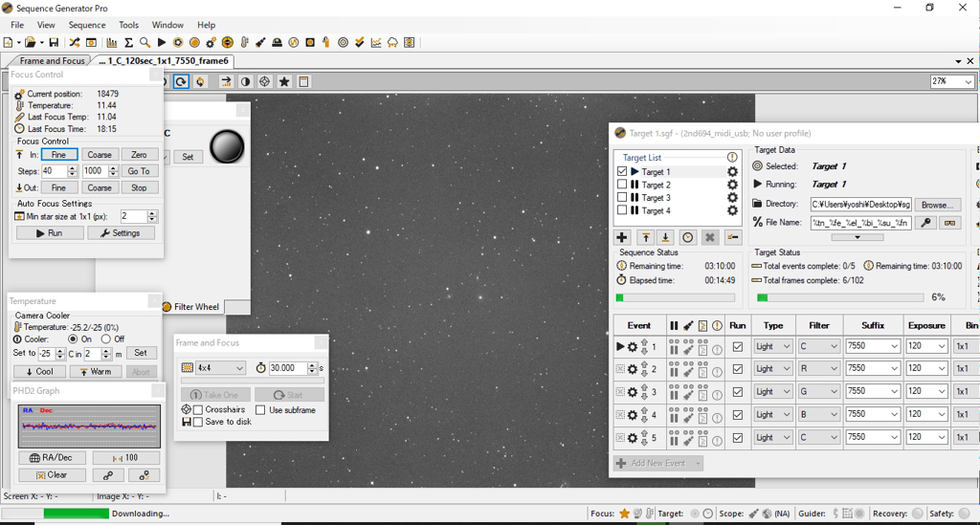Click the Run sequence play icon in toolbar

click(161, 42)
